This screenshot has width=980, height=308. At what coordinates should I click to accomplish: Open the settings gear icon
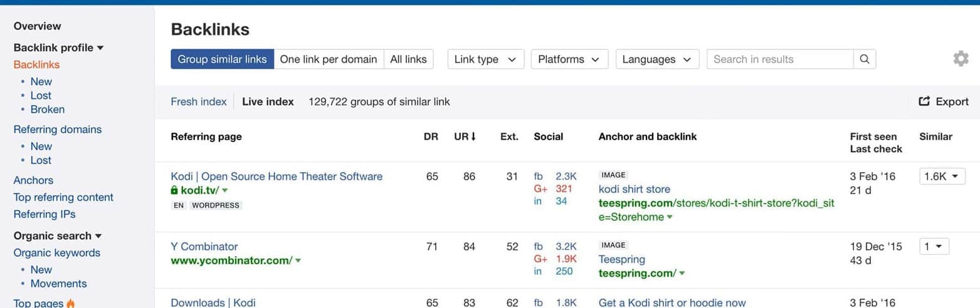click(961, 59)
